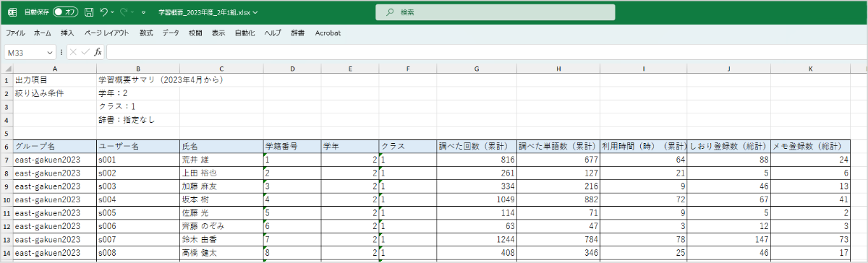The image size is (868, 263).
Task: Click the Redo arrow icon
Action: (124, 12)
